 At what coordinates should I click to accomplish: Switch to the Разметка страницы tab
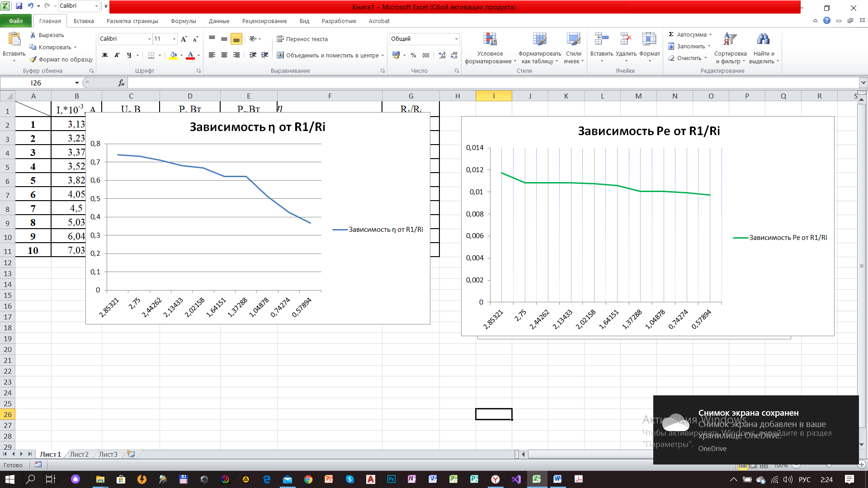coord(132,21)
